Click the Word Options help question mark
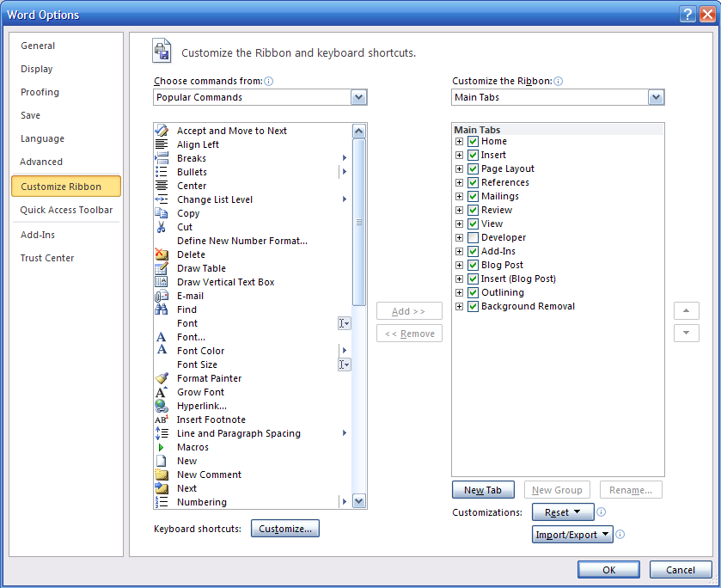 click(687, 15)
